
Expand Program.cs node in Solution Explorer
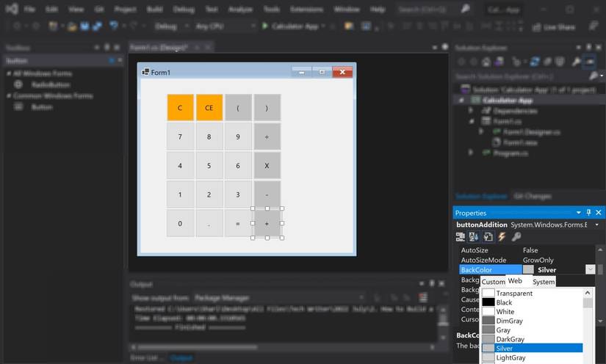471,153
